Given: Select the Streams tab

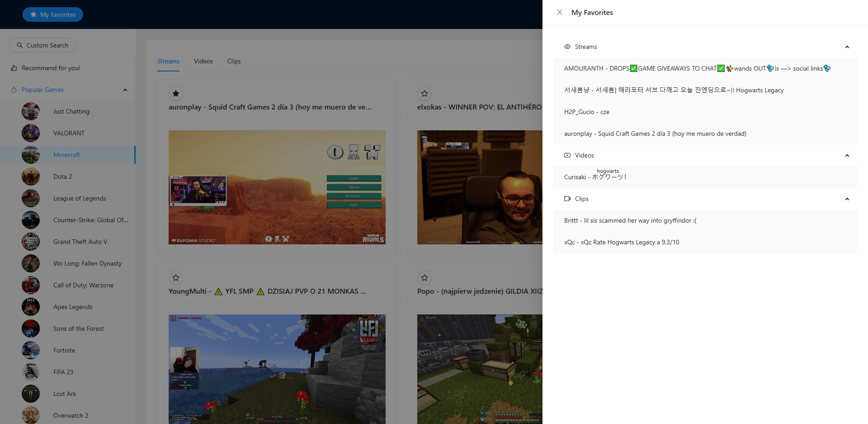Looking at the screenshot, I should [x=168, y=61].
